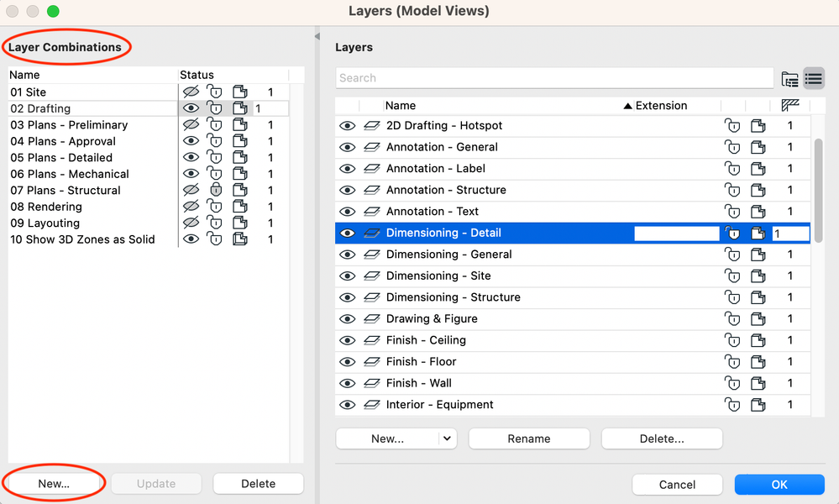Hide the Annotation - Text layer
Viewport: 839px width, 504px height.
pyautogui.click(x=347, y=212)
